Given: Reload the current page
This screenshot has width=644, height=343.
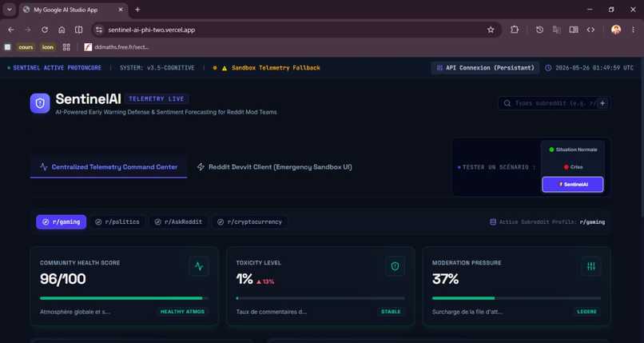Looking at the screenshot, I should coord(45,30).
